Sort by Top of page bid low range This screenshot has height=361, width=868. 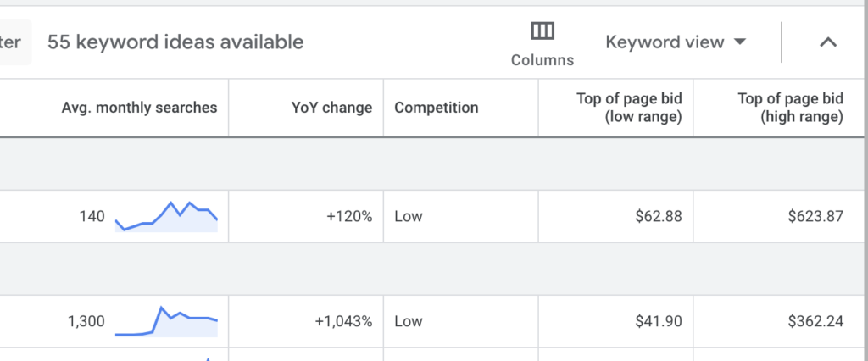click(x=629, y=108)
